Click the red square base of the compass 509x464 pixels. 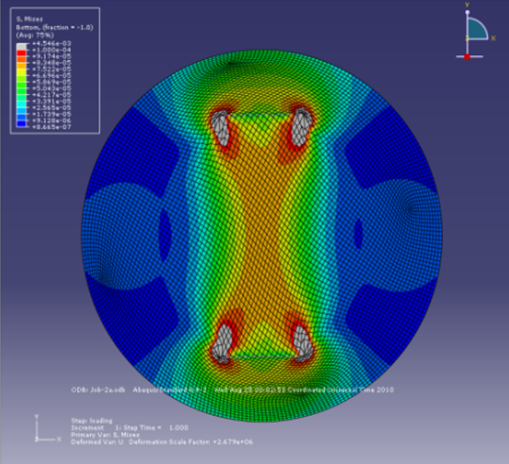coord(467,57)
